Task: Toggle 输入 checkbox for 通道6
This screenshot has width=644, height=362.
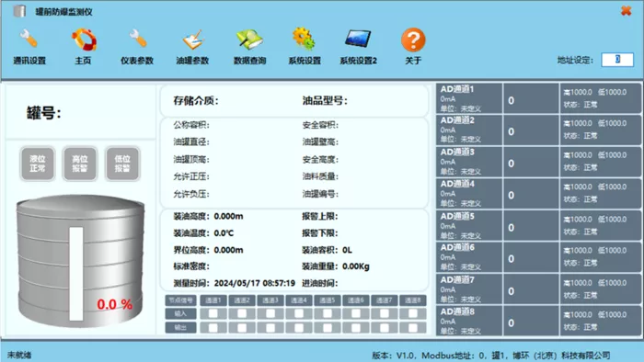Action: 356,313
